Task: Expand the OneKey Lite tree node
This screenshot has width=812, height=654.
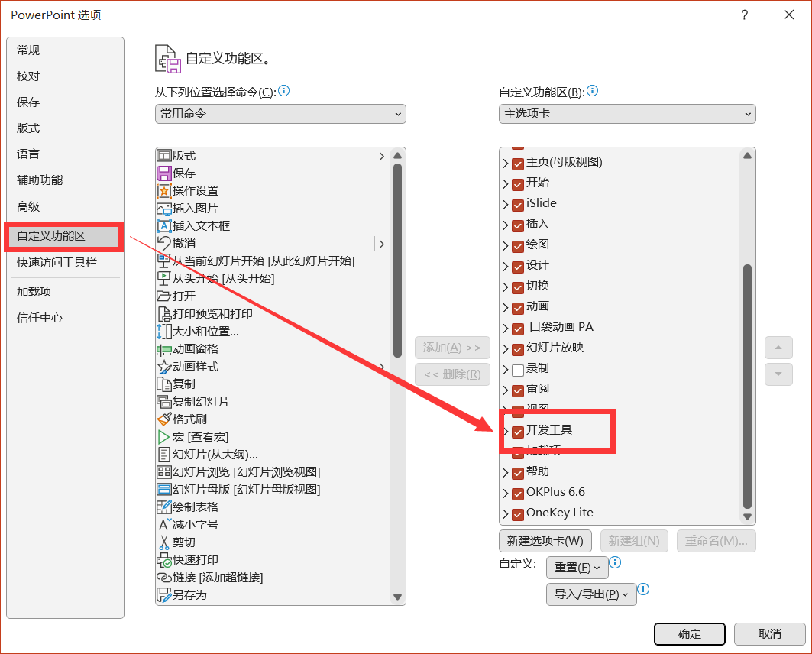Action: [506, 514]
